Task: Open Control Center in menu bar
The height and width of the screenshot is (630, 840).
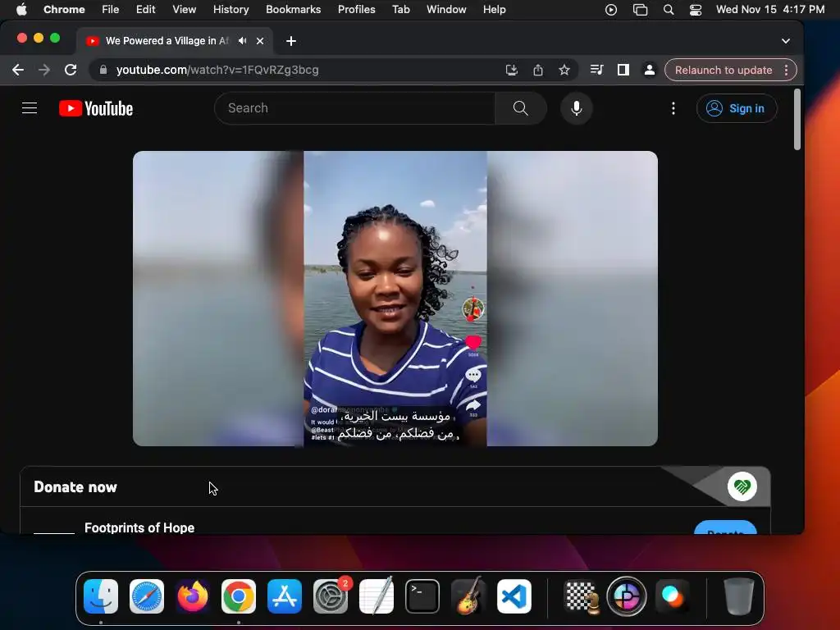Action: [696, 10]
